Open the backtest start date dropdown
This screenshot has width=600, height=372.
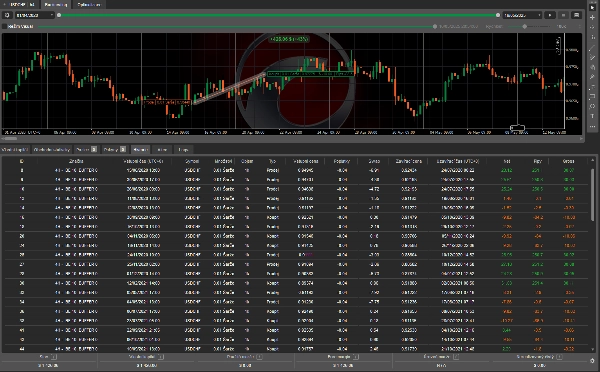point(34,15)
